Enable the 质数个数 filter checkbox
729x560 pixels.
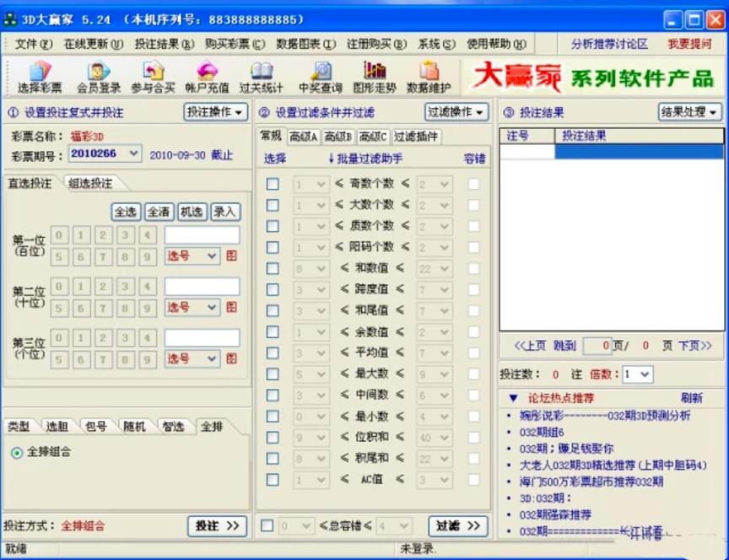(273, 226)
